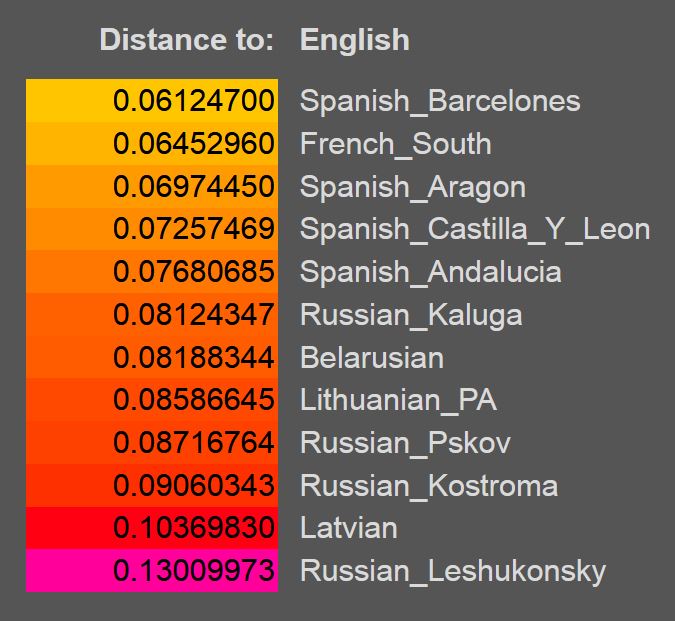The height and width of the screenshot is (621, 675).
Task: Select the Lithuanian_PA label
Action: pos(399,400)
